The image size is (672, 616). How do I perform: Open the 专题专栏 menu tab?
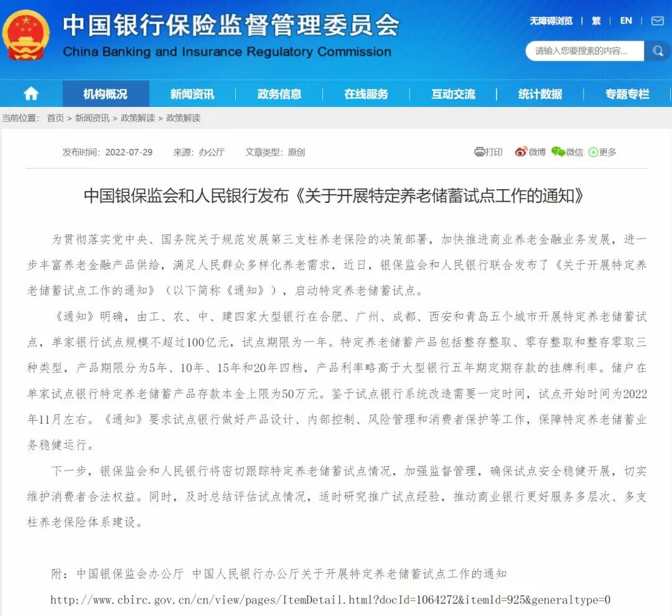[627, 94]
